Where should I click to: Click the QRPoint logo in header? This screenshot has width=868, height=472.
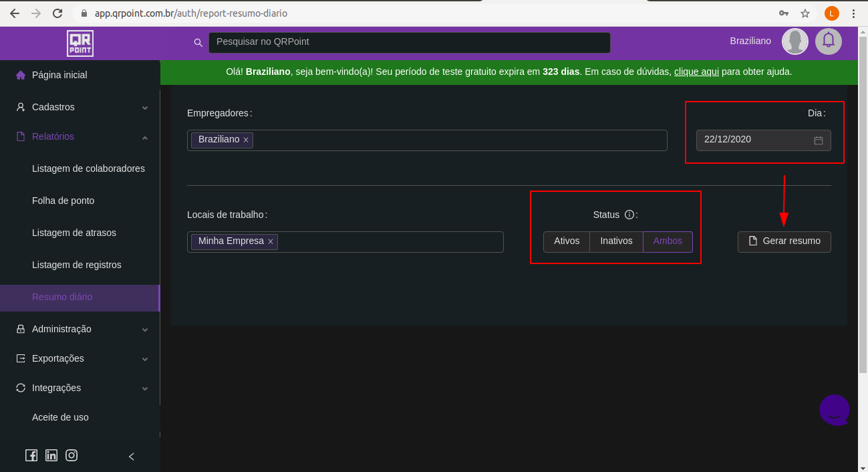80,43
